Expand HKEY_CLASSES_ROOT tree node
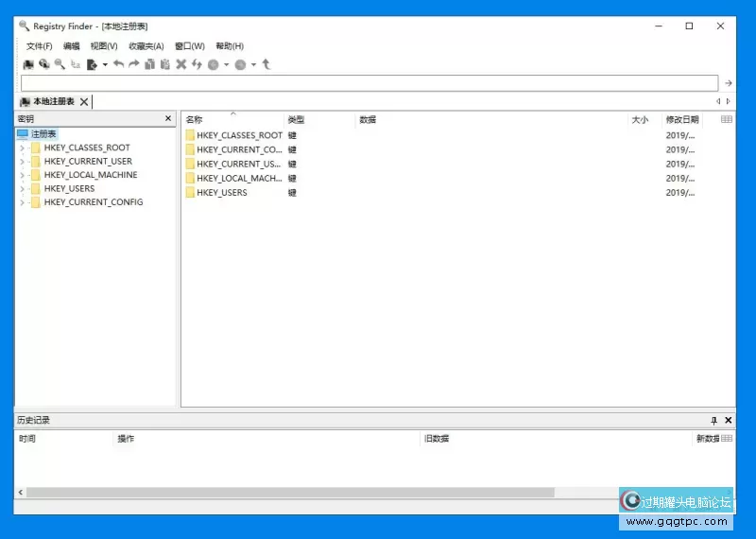This screenshot has width=756, height=539. pyautogui.click(x=22, y=148)
